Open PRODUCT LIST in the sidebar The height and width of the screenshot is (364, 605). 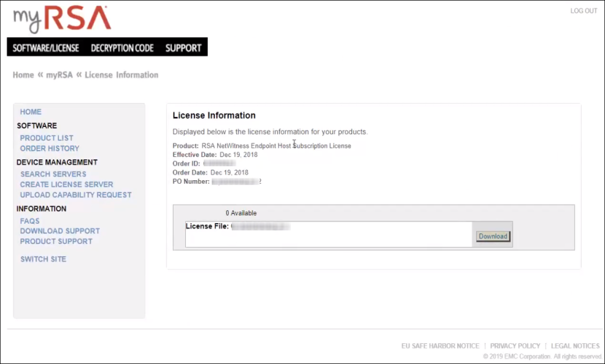[47, 138]
